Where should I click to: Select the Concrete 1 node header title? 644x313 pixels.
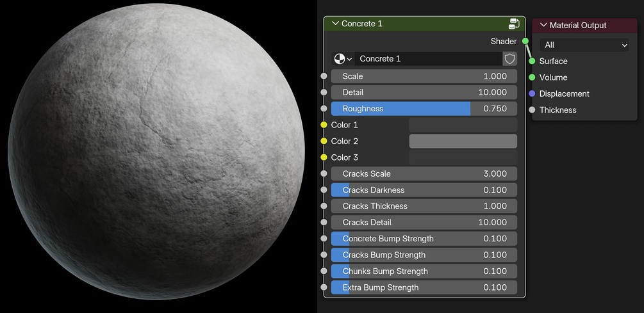click(x=362, y=24)
